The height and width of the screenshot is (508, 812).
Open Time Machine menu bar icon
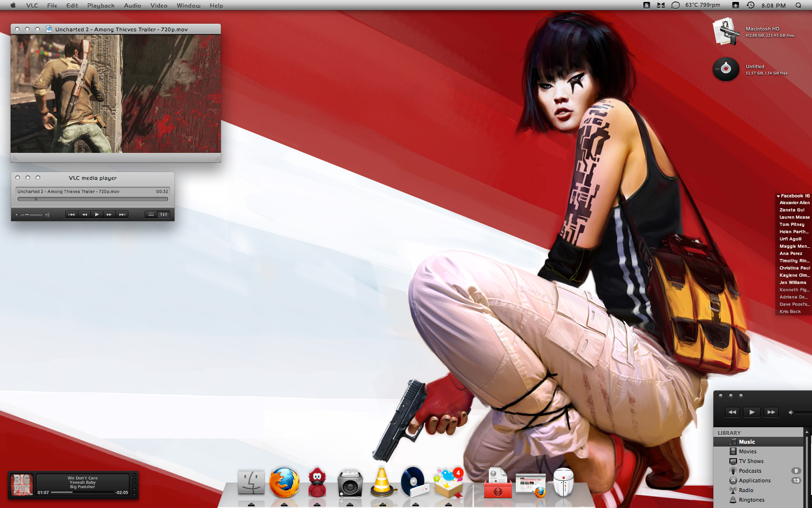tap(751, 5)
